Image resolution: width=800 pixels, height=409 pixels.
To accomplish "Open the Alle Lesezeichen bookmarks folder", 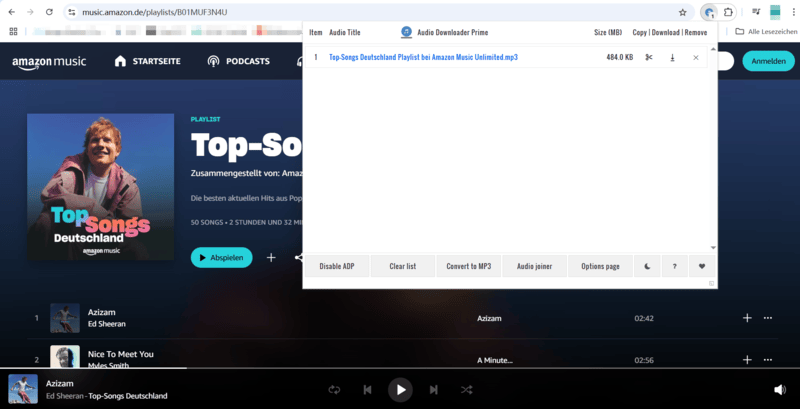I will tap(766, 32).
